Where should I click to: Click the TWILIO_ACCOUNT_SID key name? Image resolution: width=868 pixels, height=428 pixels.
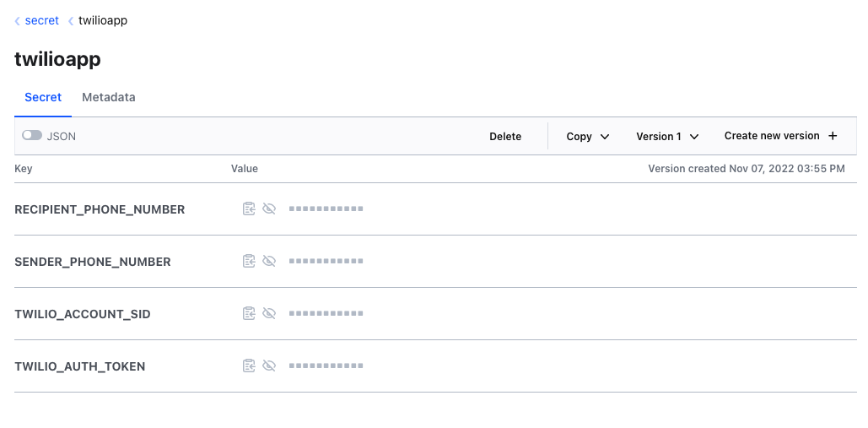pos(83,314)
